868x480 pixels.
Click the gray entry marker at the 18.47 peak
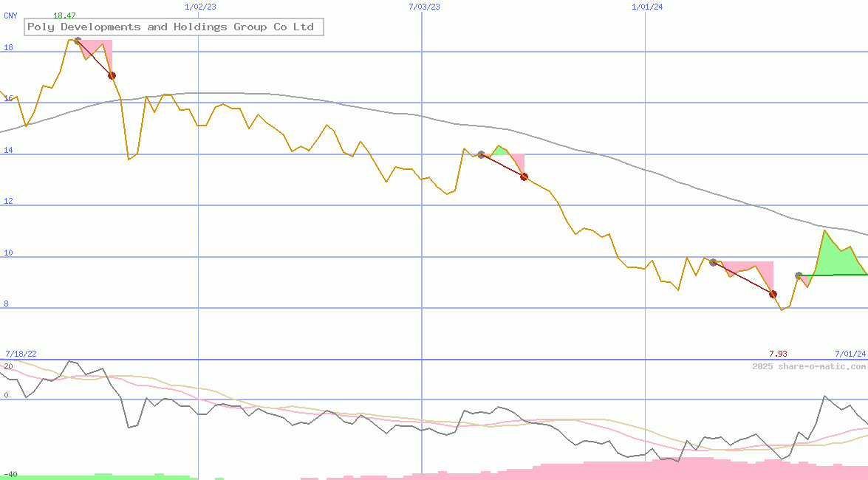click(x=78, y=41)
